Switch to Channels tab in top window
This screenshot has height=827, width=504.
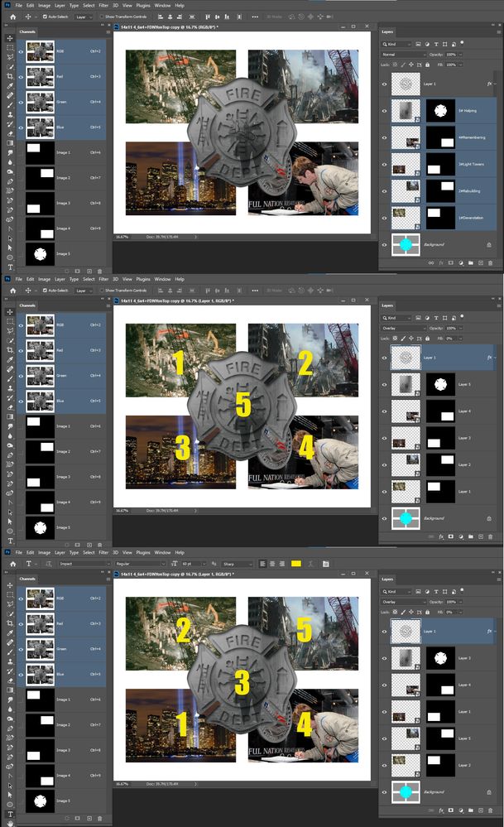pos(27,31)
